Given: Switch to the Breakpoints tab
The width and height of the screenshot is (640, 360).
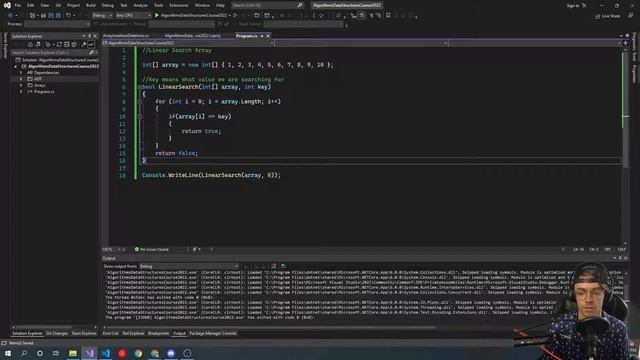Looking at the screenshot, I should [x=158, y=333].
